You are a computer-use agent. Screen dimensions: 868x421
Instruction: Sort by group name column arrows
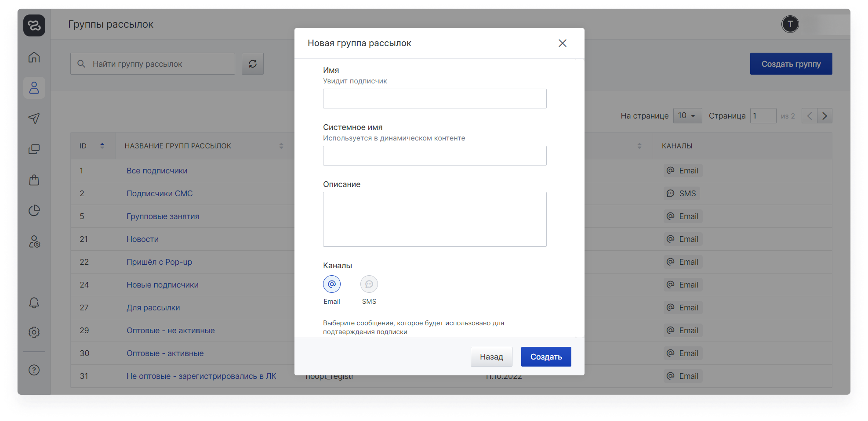tap(281, 146)
